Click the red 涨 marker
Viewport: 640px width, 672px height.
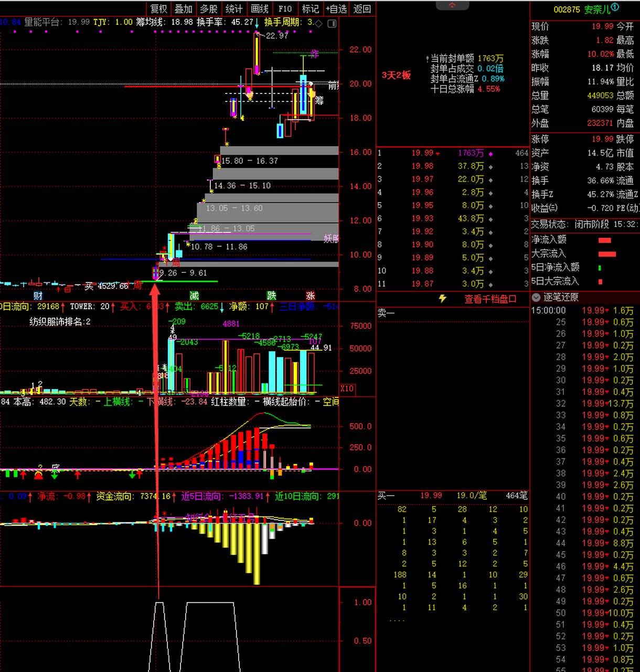pyautogui.click(x=311, y=296)
